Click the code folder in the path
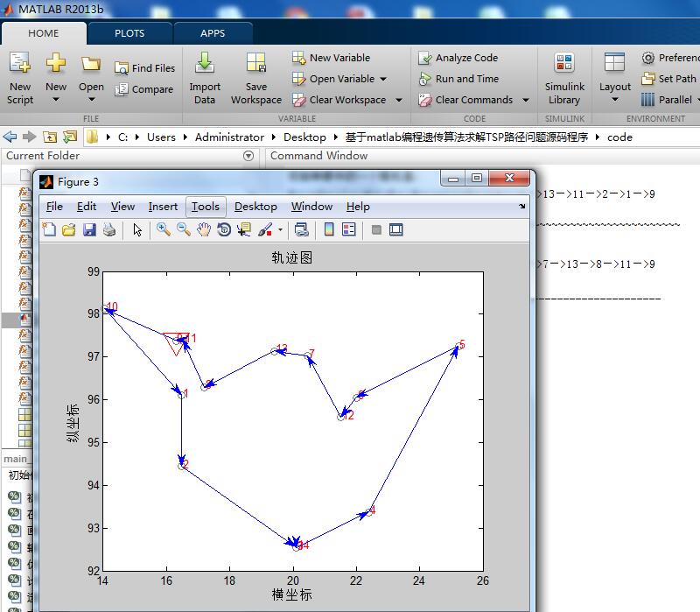 pos(619,137)
